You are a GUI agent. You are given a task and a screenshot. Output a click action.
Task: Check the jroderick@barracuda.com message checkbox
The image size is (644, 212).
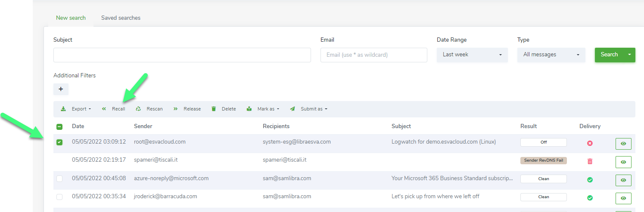click(x=59, y=197)
